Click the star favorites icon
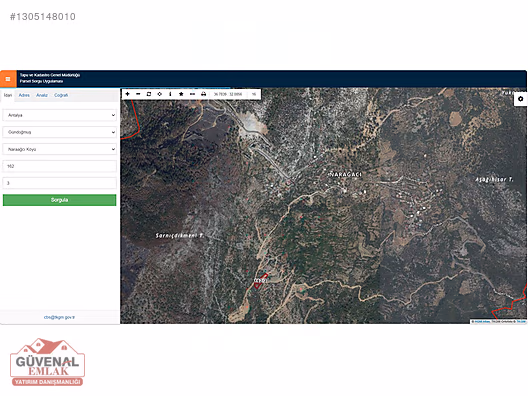This screenshot has width=528, height=396. click(181, 94)
